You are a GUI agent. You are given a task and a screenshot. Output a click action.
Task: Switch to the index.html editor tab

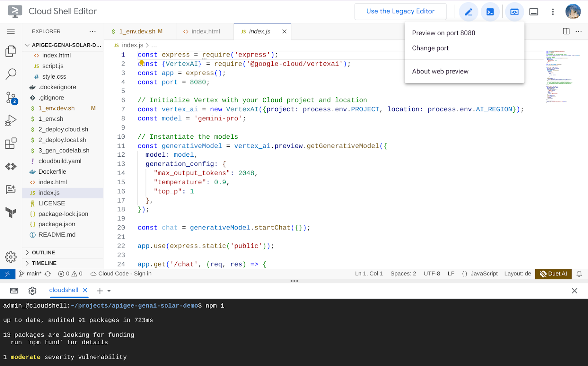point(205,32)
